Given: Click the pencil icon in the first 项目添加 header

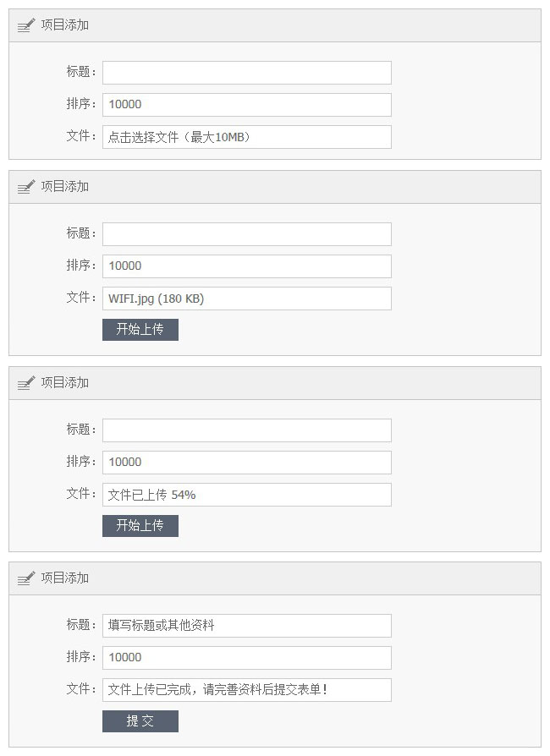Looking at the screenshot, I should pos(25,25).
